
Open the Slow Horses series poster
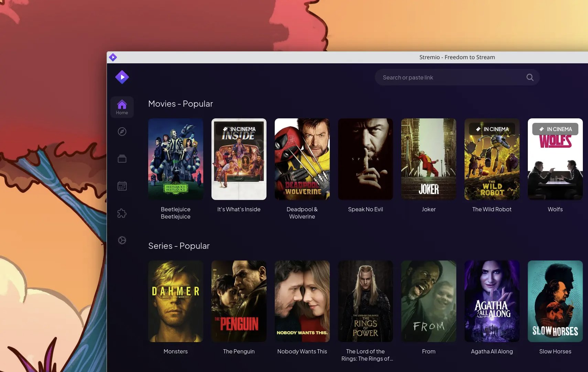coord(555,301)
